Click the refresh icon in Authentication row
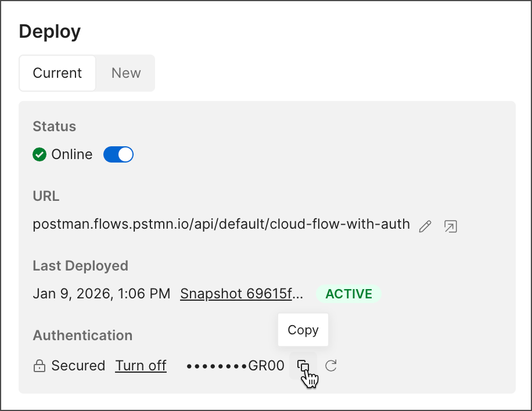The height and width of the screenshot is (411, 532). 330,365
